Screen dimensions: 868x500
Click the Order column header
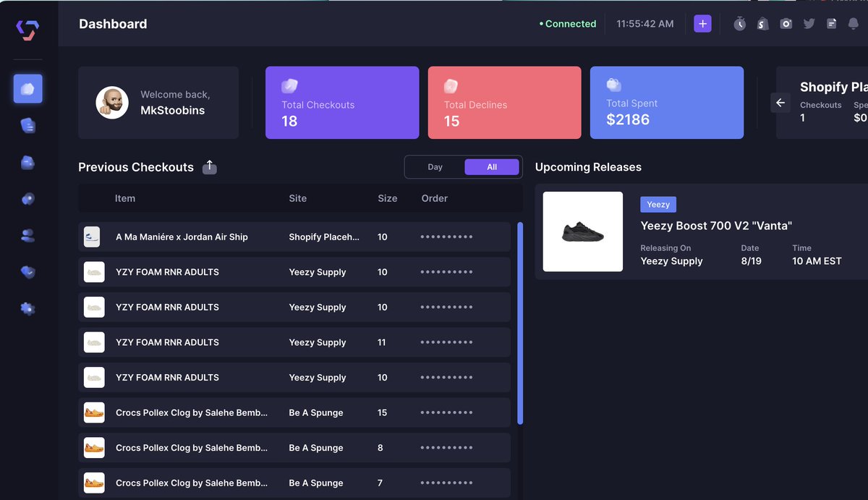tap(435, 198)
